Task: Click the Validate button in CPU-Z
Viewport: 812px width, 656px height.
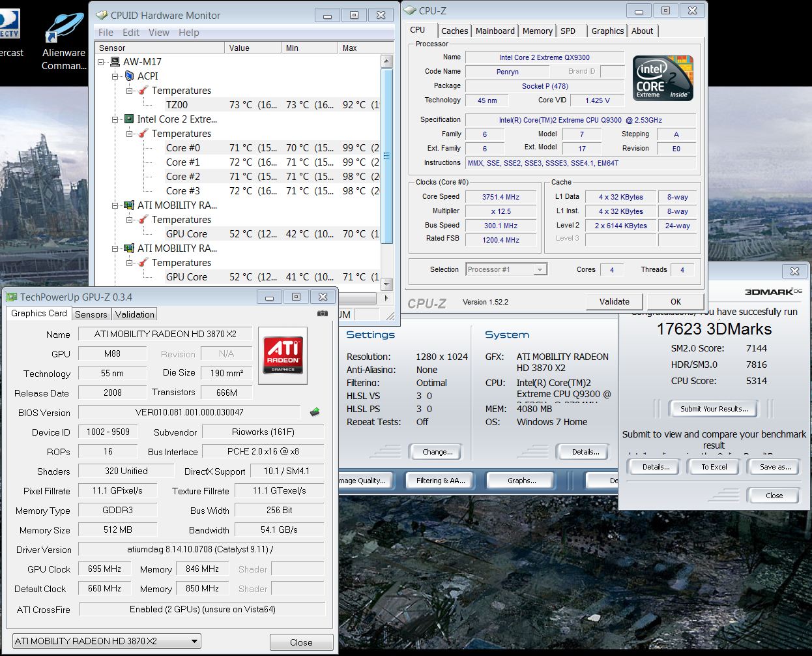Action: (615, 301)
